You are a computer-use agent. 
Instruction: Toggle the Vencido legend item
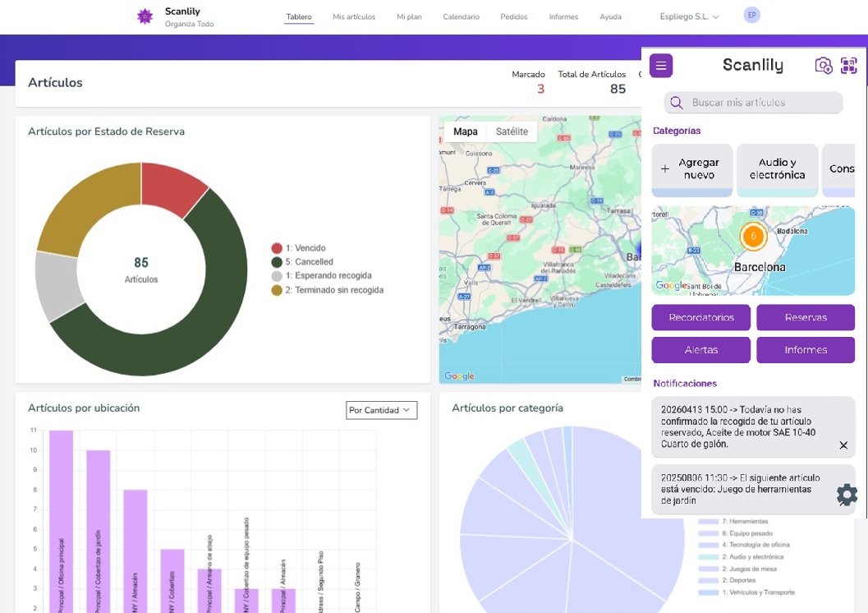tap(298, 248)
